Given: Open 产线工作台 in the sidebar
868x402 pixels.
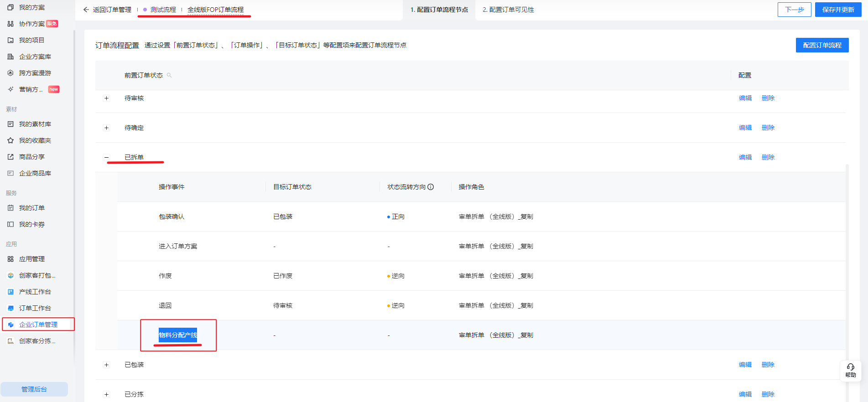Looking at the screenshot, I should coord(35,292).
